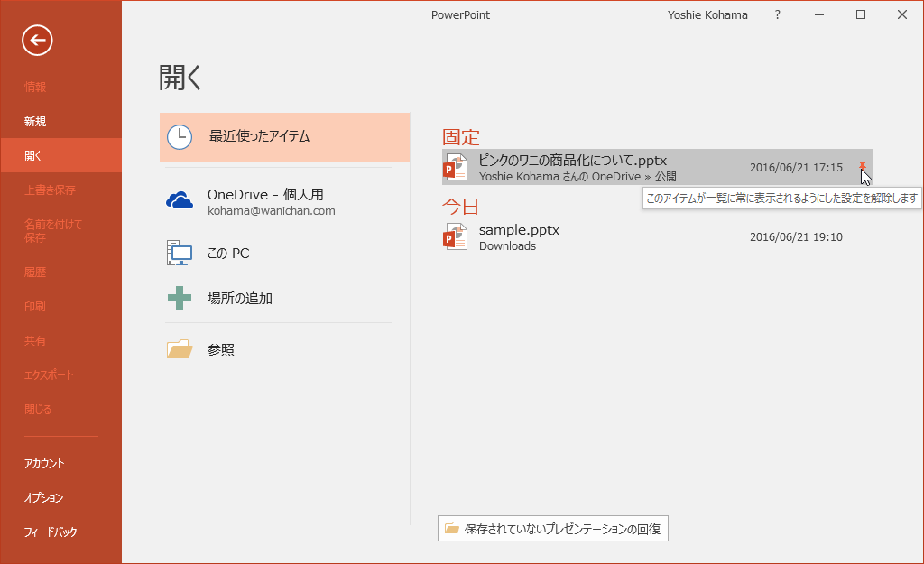
Task: Click 場所の追加 label
Action: click(240, 298)
